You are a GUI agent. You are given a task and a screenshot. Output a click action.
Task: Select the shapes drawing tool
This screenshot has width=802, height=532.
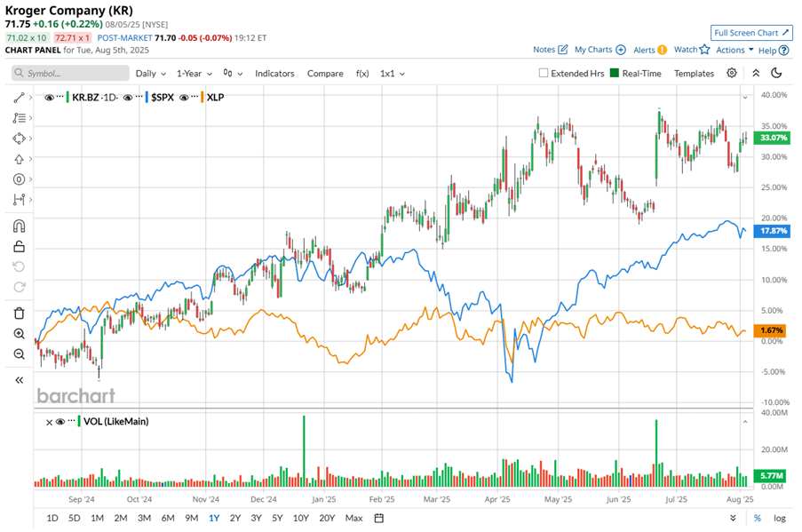click(x=19, y=139)
